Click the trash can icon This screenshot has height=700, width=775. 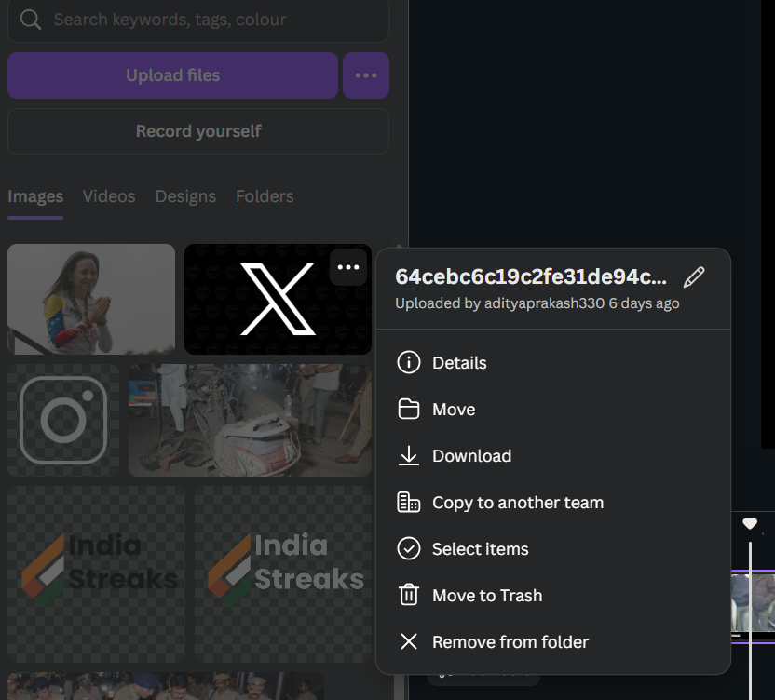[408, 595]
